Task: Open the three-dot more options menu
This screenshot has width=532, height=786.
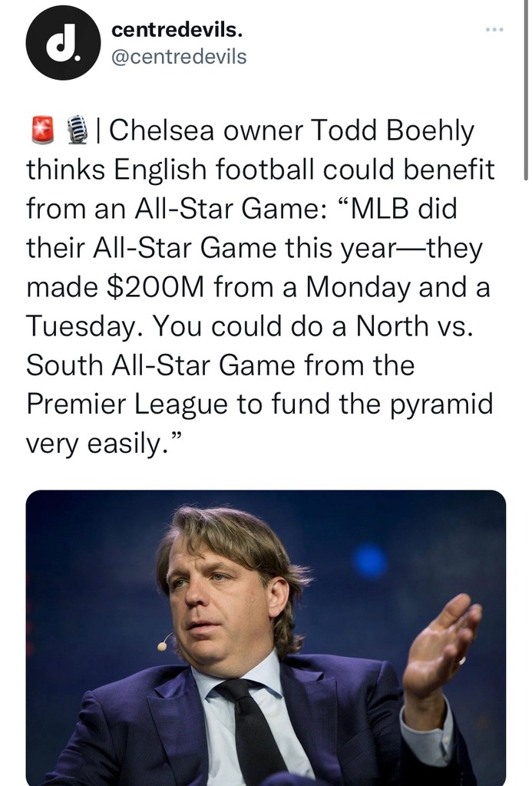Action: (x=494, y=30)
